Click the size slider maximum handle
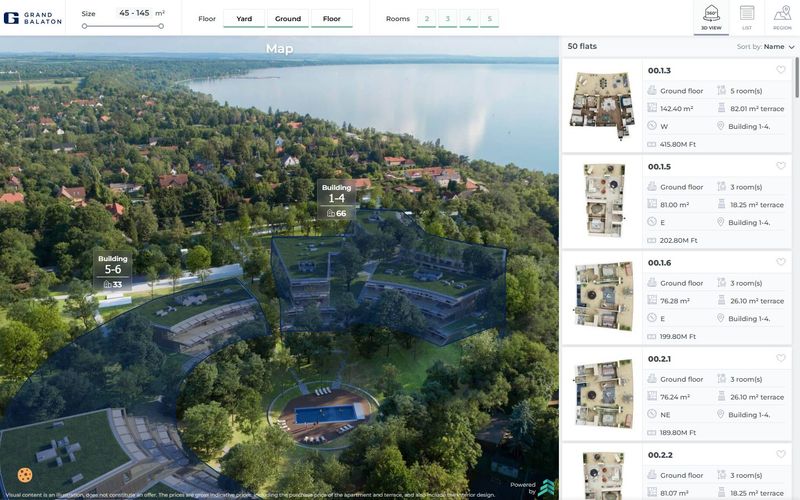The width and height of the screenshot is (800, 500). pyautogui.click(x=161, y=26)
